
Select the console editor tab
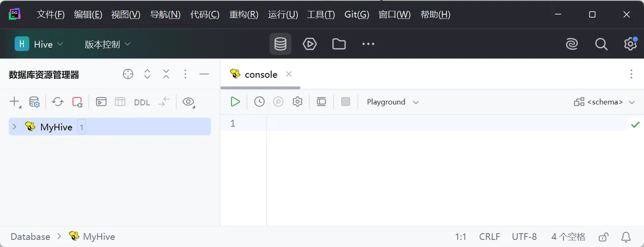tap(261, 74)
